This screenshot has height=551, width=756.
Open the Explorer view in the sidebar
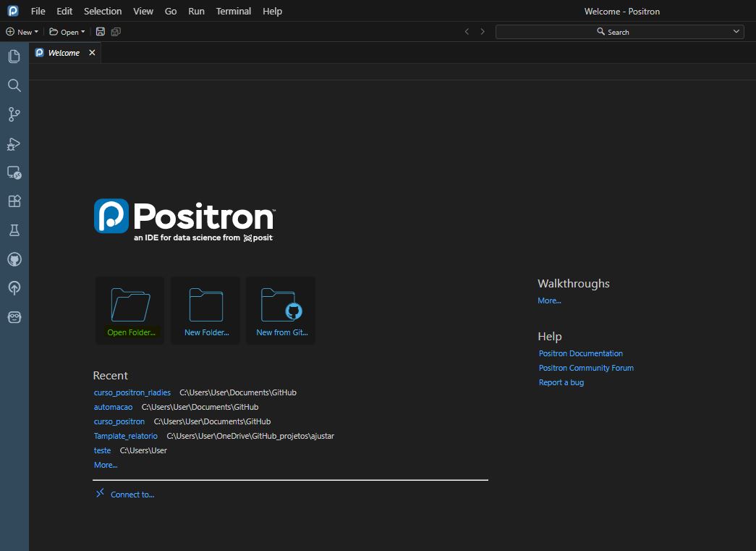pyautogui.click(x=14, y=56)
